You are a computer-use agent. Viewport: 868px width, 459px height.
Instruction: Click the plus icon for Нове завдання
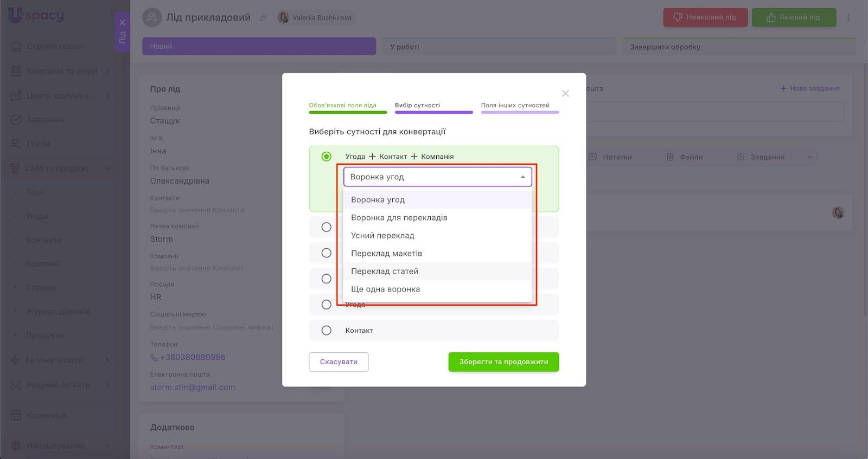coord(783,88)
